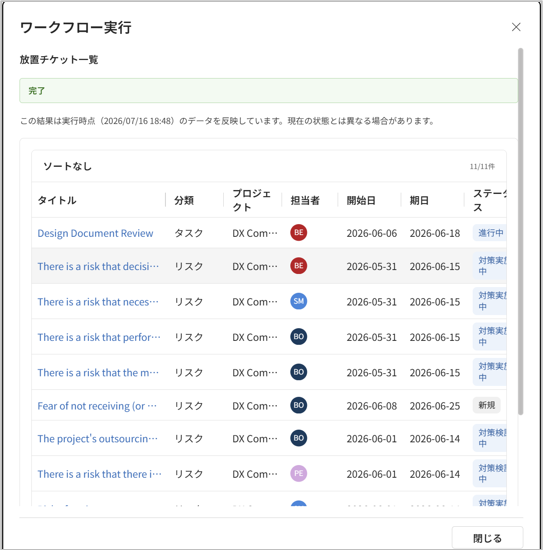Click the 分類 column header

click(x=184, y=200)
